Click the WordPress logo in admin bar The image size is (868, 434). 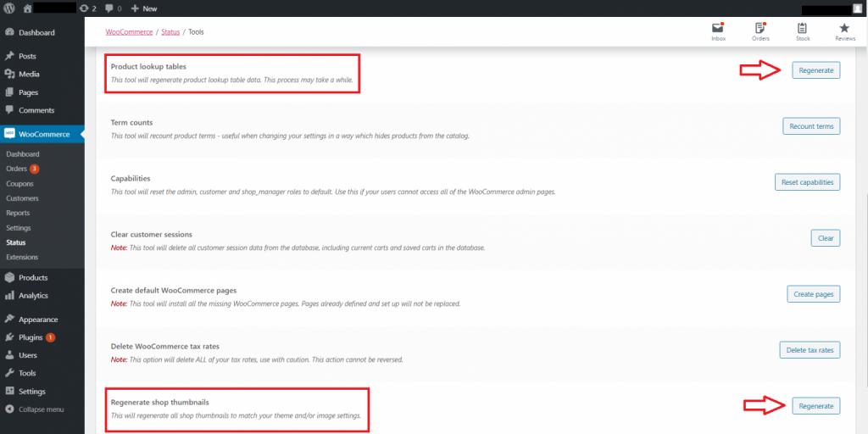[x=8, y=8]
